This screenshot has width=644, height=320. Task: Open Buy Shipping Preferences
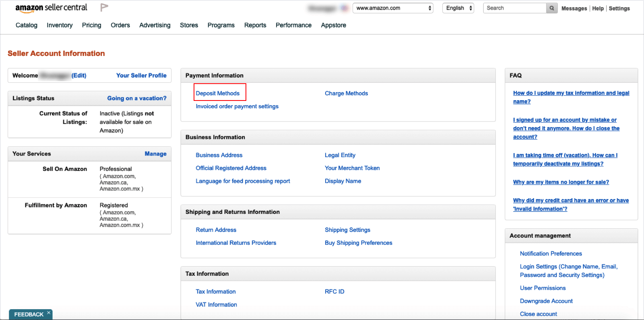coord(359,243)
